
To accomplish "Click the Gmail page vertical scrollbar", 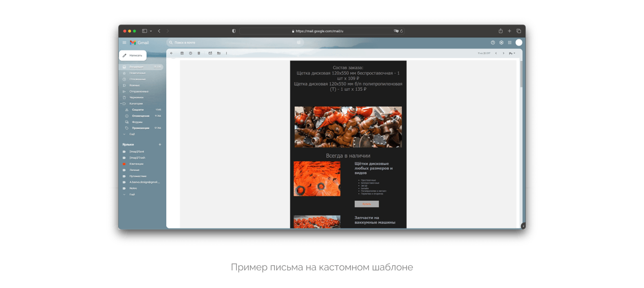I will pos(521,74).
